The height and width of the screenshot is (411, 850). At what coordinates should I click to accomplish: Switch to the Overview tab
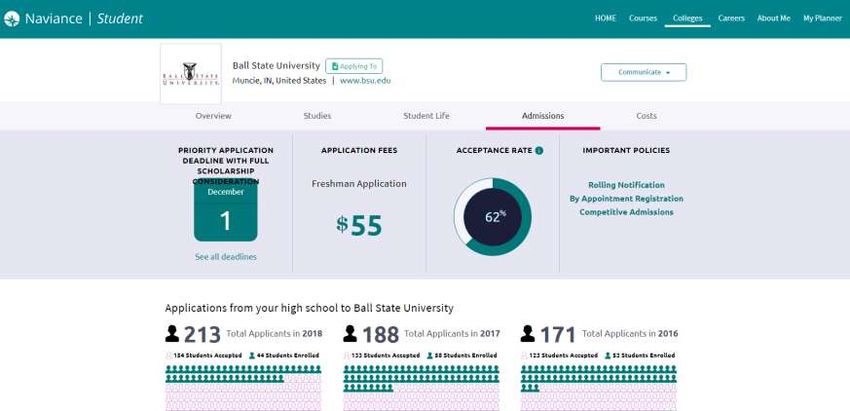pyautogui.click(x=214, y=116)
